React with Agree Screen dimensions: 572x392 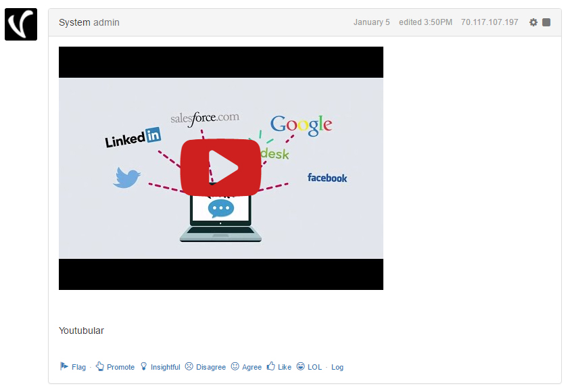pyautogui.click(x=252, y=367)
